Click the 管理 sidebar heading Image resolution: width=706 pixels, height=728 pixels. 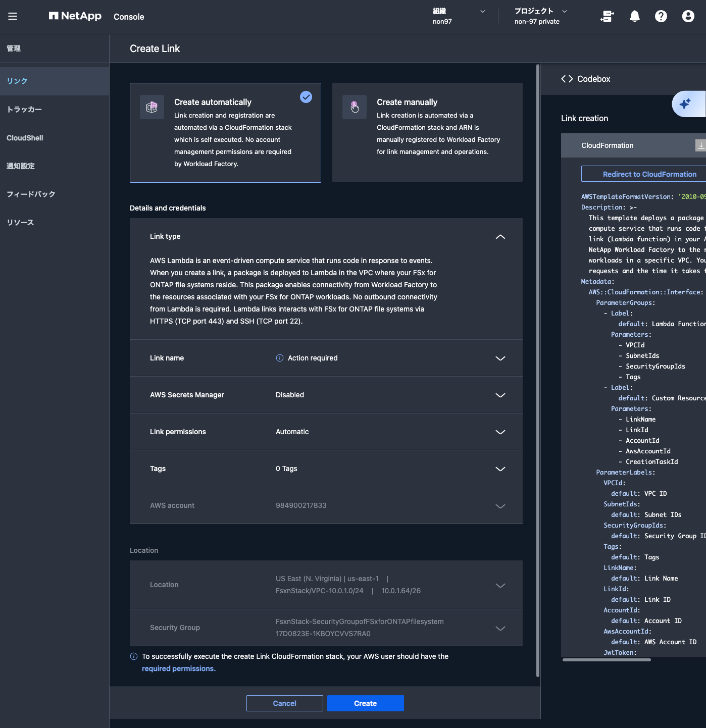[14, 48]
